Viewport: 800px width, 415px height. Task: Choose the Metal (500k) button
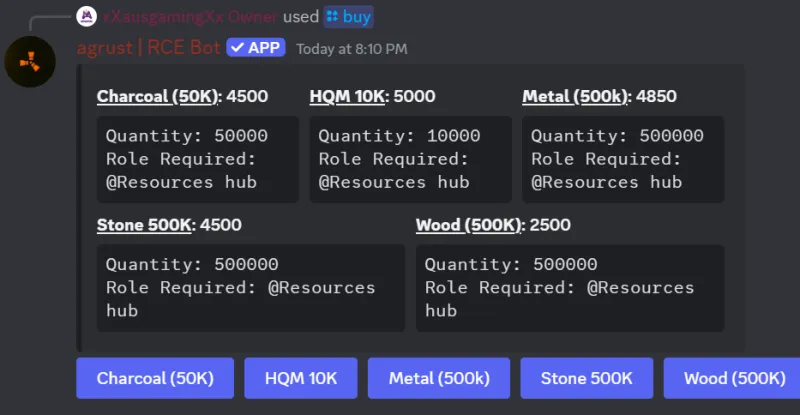pos(439,378)
